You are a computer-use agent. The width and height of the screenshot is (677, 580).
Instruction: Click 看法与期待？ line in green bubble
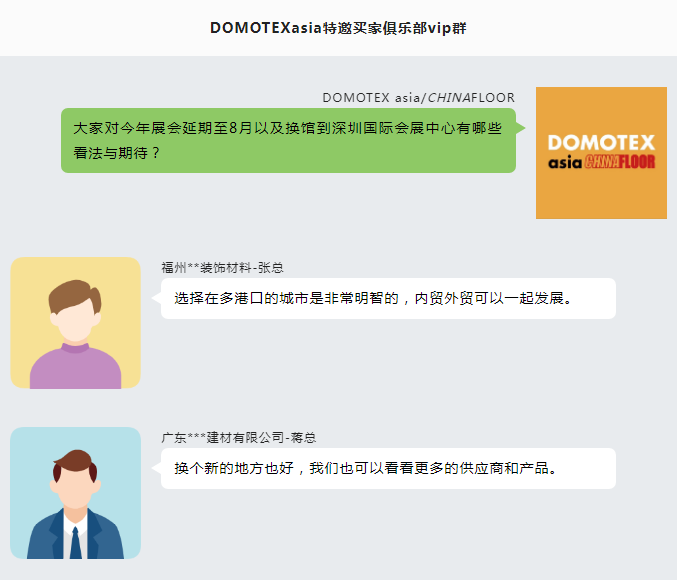point(117,153)
